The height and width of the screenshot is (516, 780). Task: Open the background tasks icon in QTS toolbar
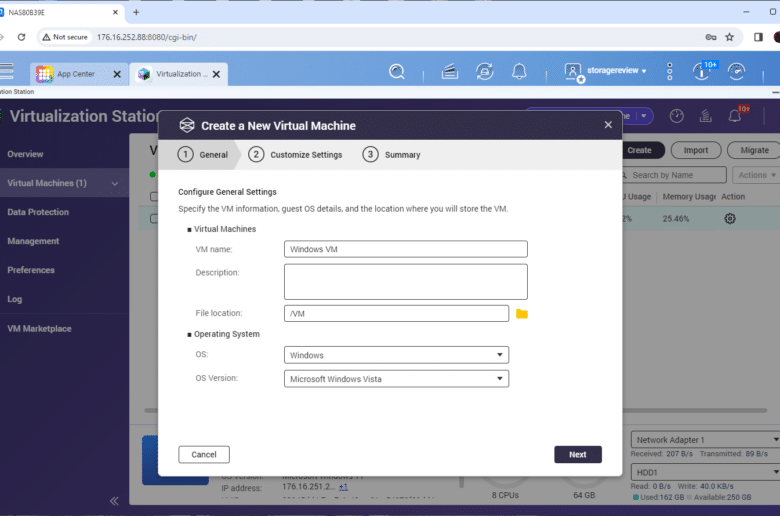450,72
